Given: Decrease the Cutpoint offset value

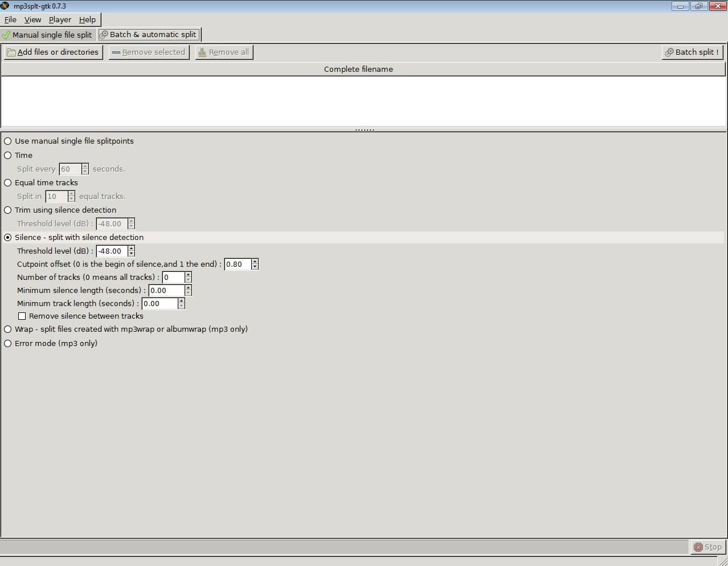Looking at the screenshot, I should pos(255,267).
